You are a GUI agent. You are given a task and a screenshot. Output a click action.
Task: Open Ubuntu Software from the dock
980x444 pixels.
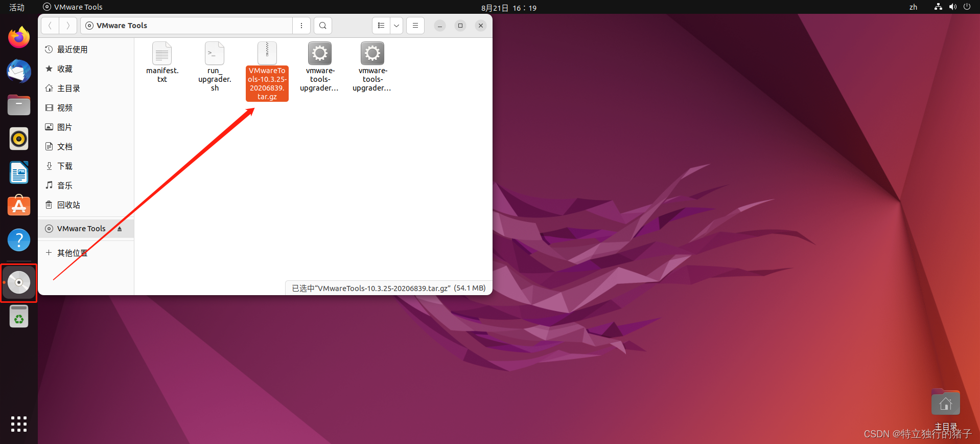coord(19,206)
